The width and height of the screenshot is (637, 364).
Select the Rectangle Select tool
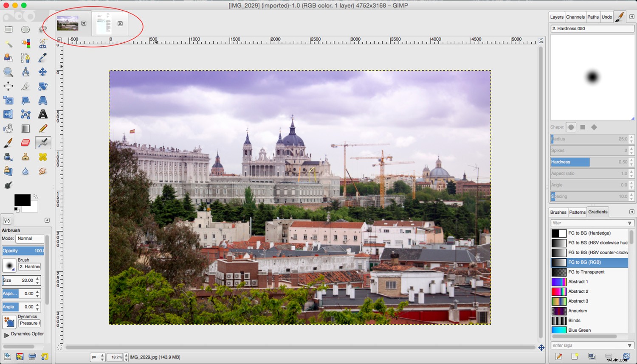[x=8, y=30]
